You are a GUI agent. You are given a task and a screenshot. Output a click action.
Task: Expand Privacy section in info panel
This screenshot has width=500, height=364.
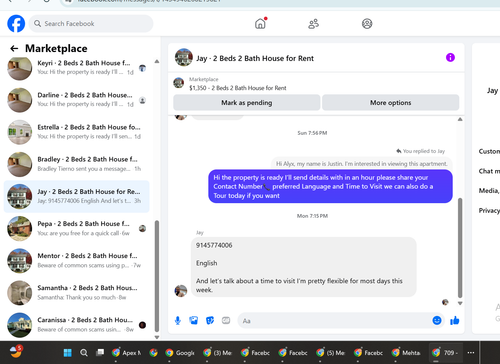click(489, 210)
